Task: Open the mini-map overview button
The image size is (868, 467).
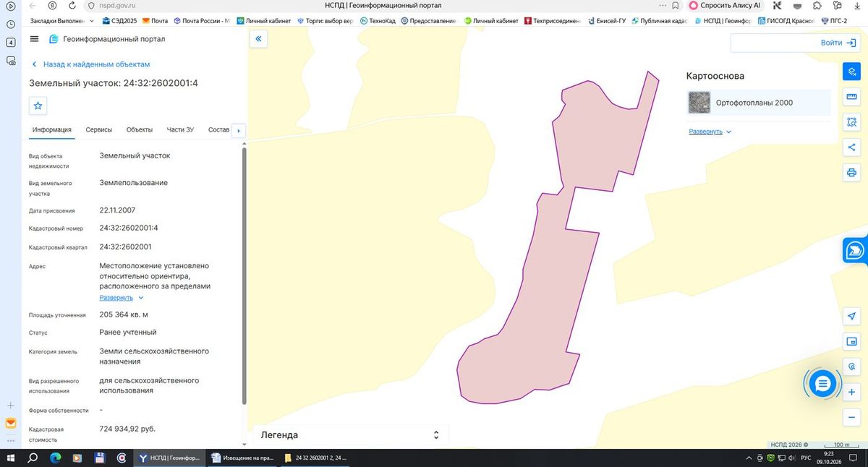Action: click(x=851, y=342)
